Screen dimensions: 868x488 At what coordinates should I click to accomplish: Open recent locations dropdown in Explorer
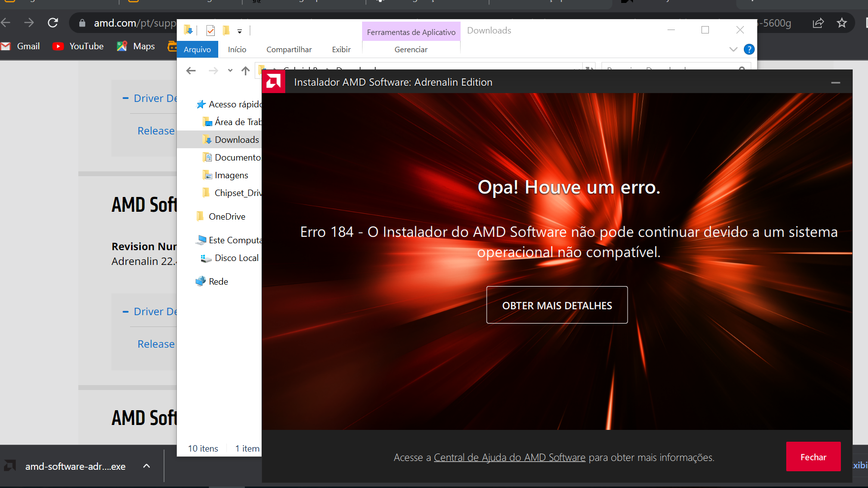230,71
